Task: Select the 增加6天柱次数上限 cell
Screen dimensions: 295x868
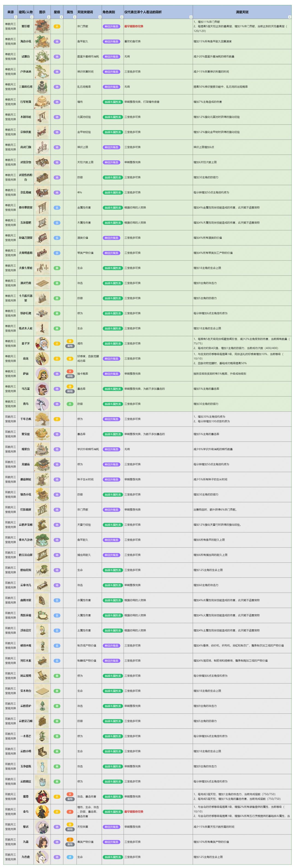Action: tap(242, 162)
